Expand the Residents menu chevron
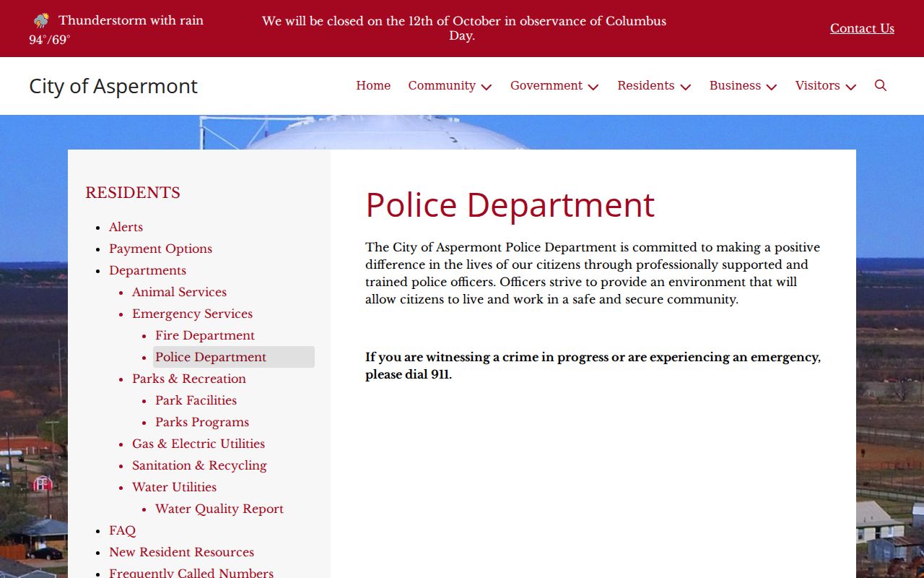924x578 pixels. click(686, 87)
